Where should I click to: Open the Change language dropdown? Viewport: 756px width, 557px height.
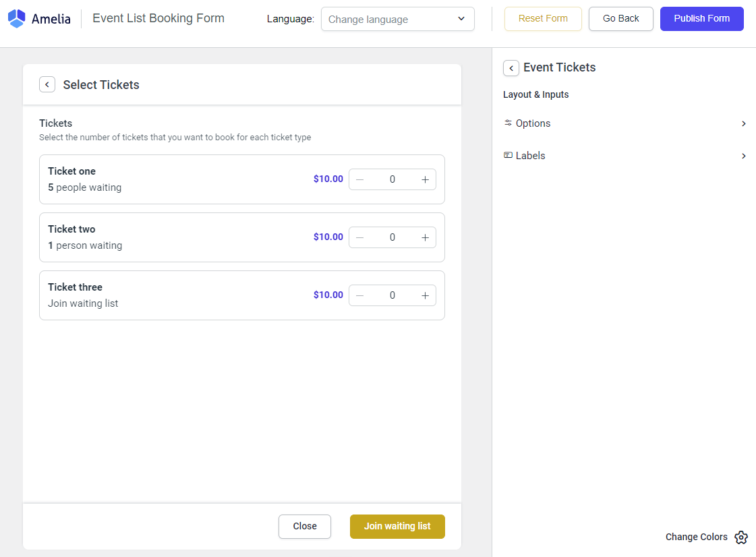[398, 19]
